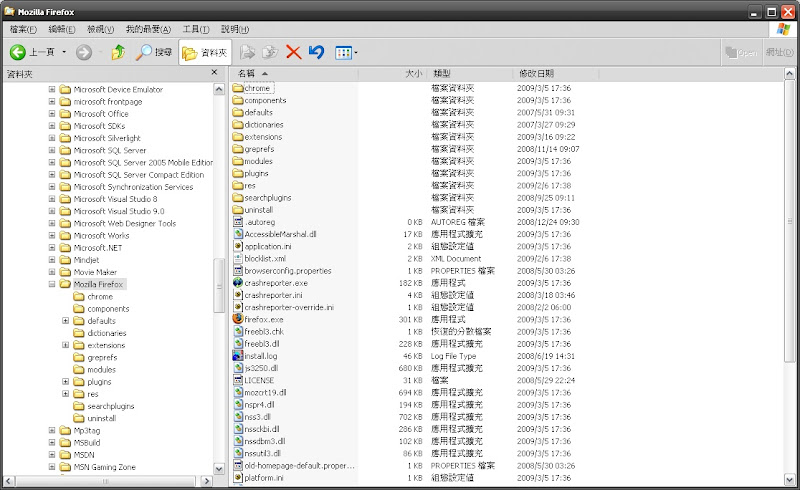Expand the Mp3tag tree node
The height and width of the screenshot is (490, 800).
coord(52,430)
